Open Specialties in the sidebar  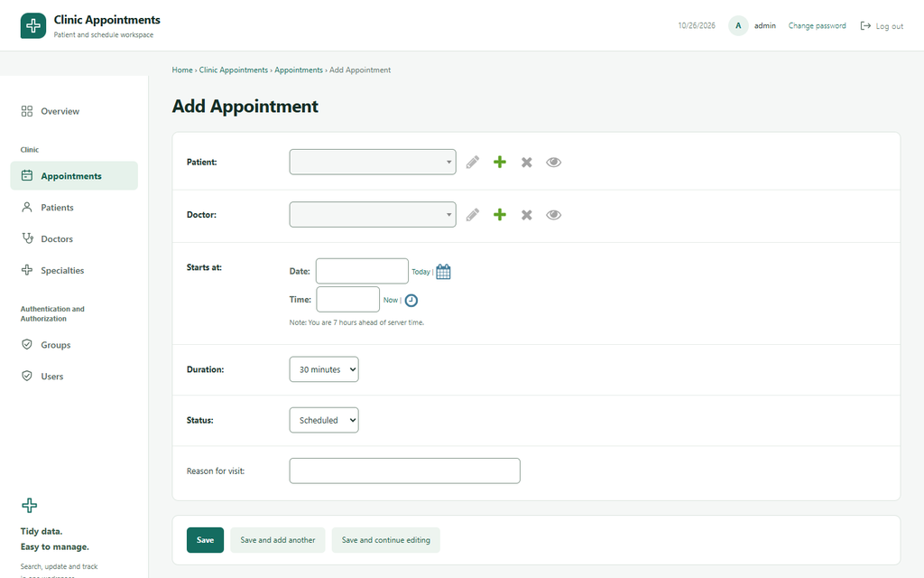pos(74,270)
